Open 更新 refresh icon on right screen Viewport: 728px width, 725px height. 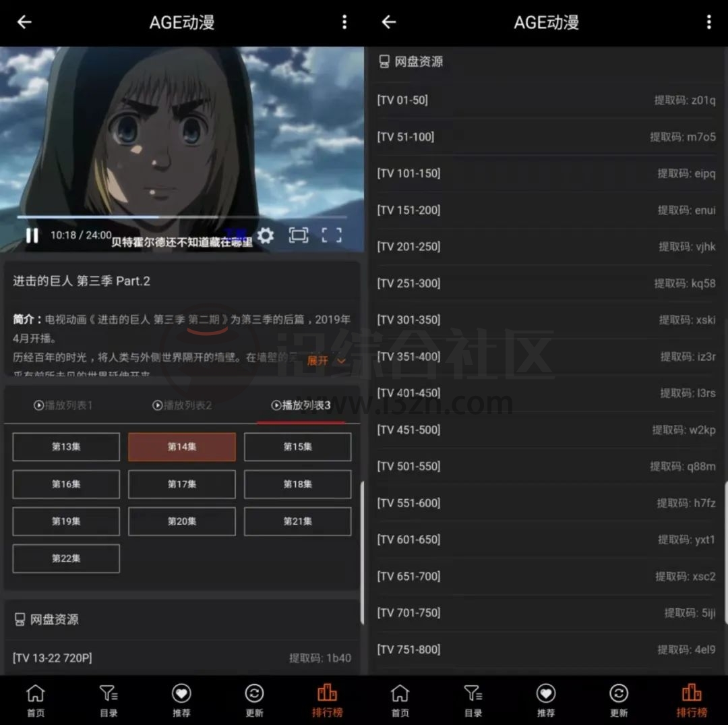click(x=619, y=700)
